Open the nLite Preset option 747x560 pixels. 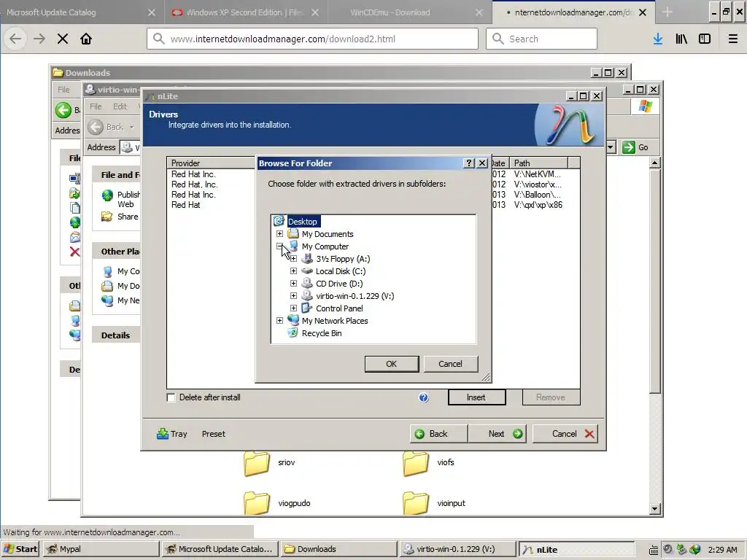coord(214,434)
